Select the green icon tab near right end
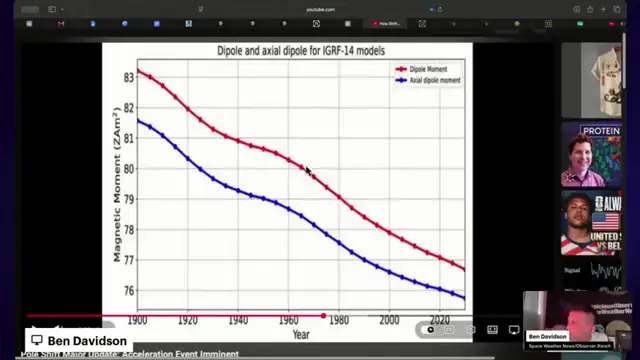The width and height of the screenshot is (640, 360). click(580, 24)
